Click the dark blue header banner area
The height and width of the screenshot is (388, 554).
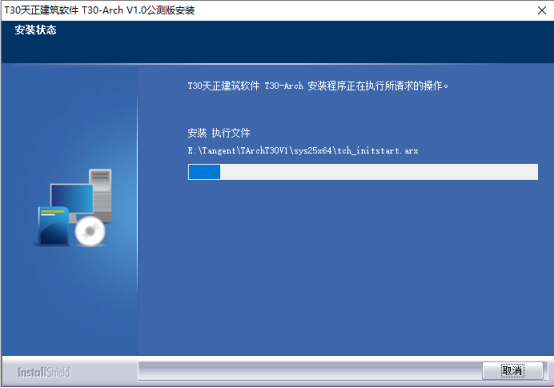click(277, 42)
